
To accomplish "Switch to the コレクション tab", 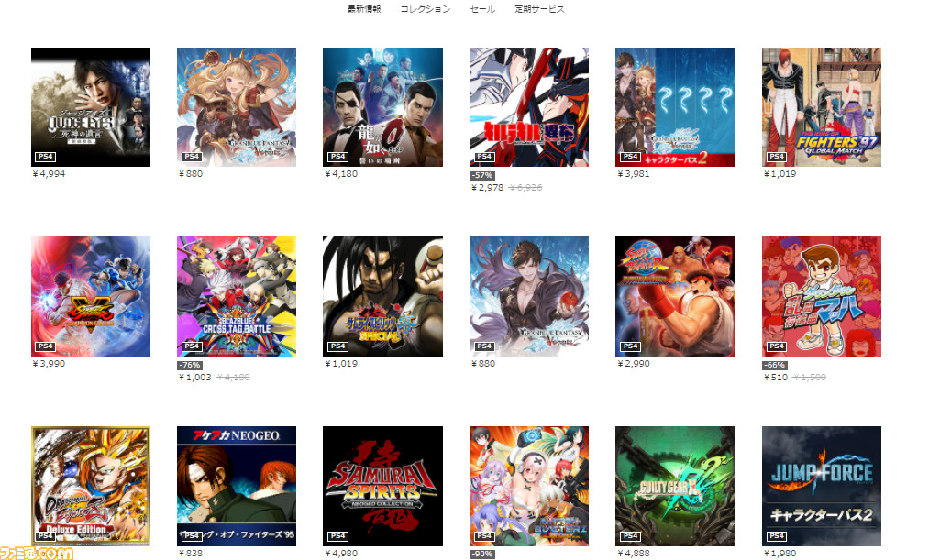I will pos(425,9).
